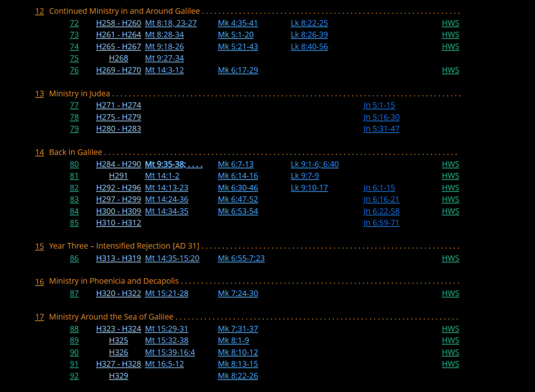This screenshot has width=535, height=392.
Task: Open Mt 15:39-16:4 reference
Action: click(x=170, y=352)
